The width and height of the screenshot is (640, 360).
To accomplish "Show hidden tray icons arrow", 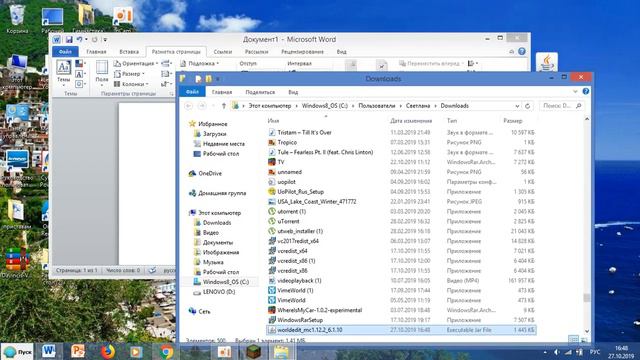I will click(x=545, y=352).
